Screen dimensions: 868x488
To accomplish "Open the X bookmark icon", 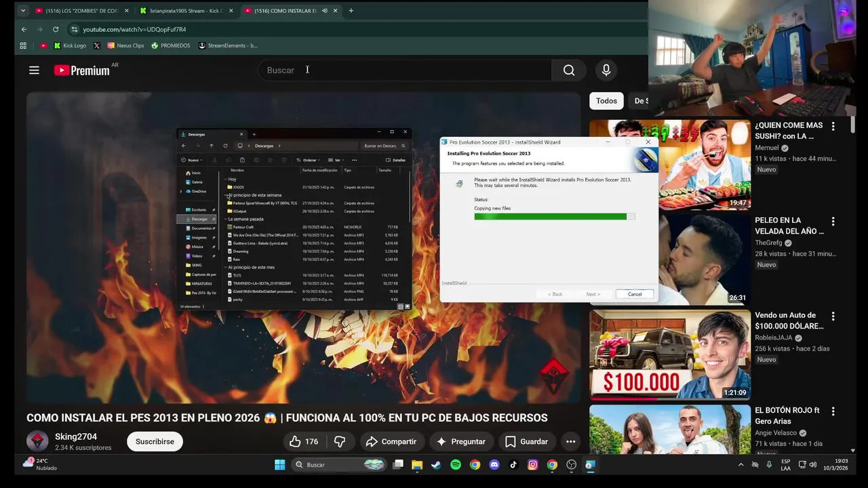I will [97, 45].
